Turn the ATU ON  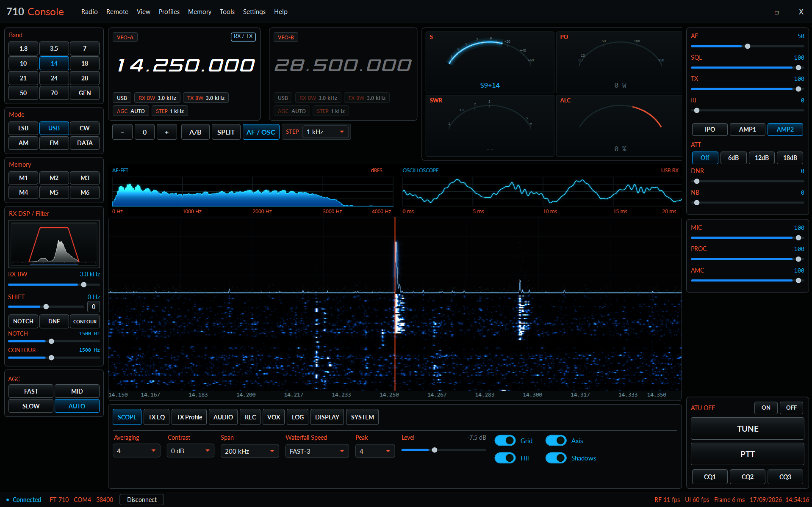click(x=766, y=408)
